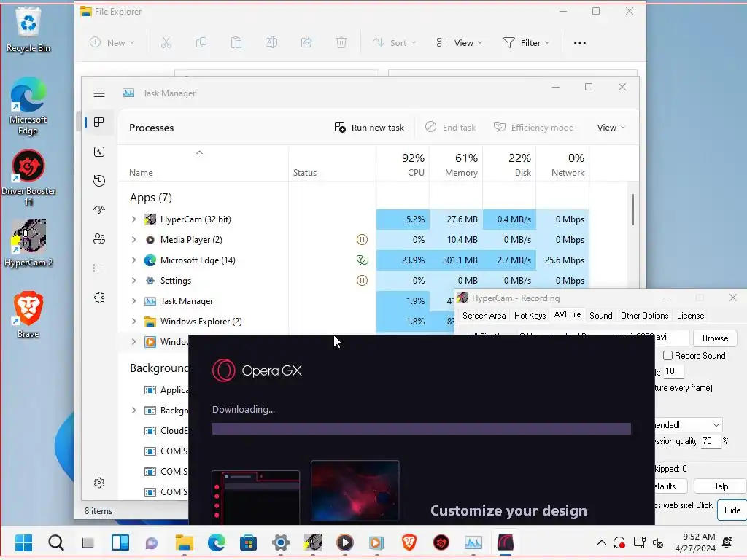Screen dimensions: 747x560
Task: Sort by CPU column header
Action: pyautogui.click(x=403, y=164)
